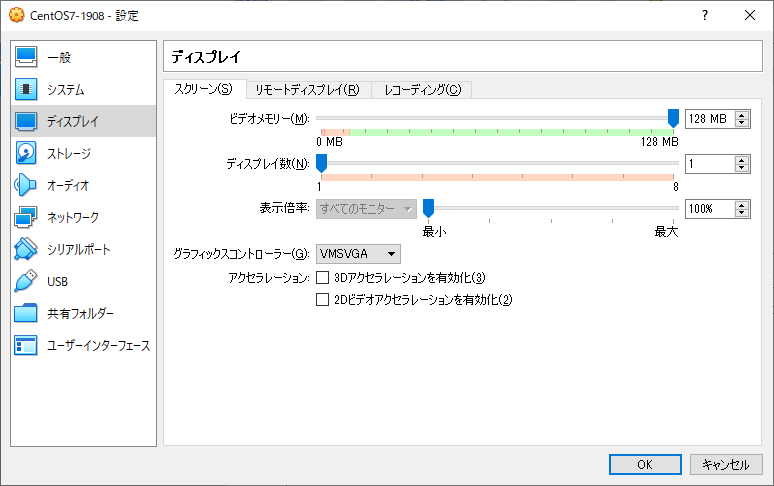Screen dimensions: 774x486
Task: Increase display count with up arrow
Action: coord(742,160)
